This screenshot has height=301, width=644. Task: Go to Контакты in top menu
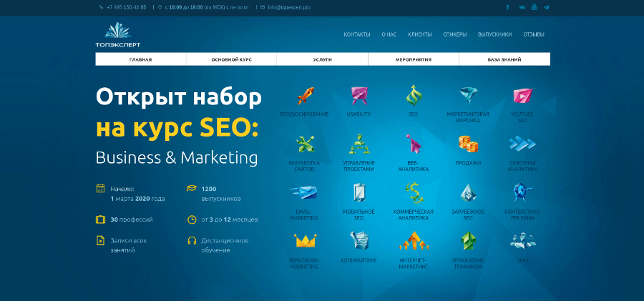pyautogui.click(x=357, y=34)
